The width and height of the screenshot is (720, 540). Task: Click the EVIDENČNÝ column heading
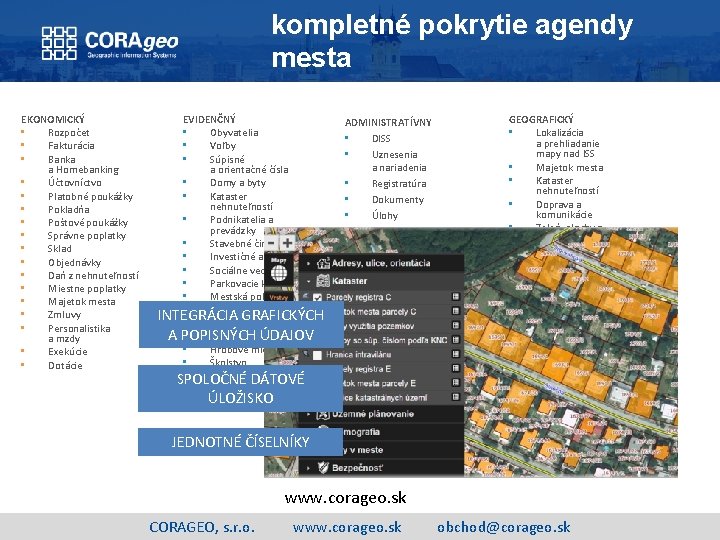[209, 119]
